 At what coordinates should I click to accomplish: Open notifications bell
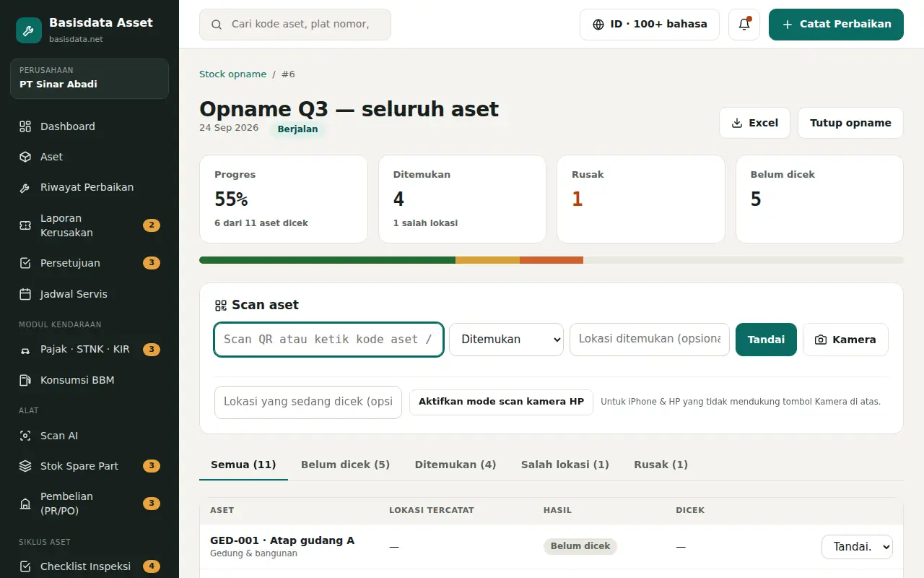(x=744, y=25)
